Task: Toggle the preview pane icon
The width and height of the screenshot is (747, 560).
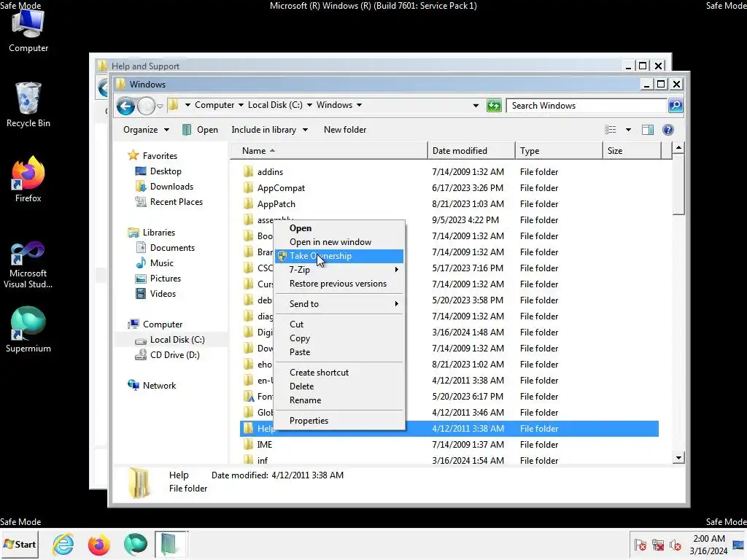Action: (x=648, y=130)
